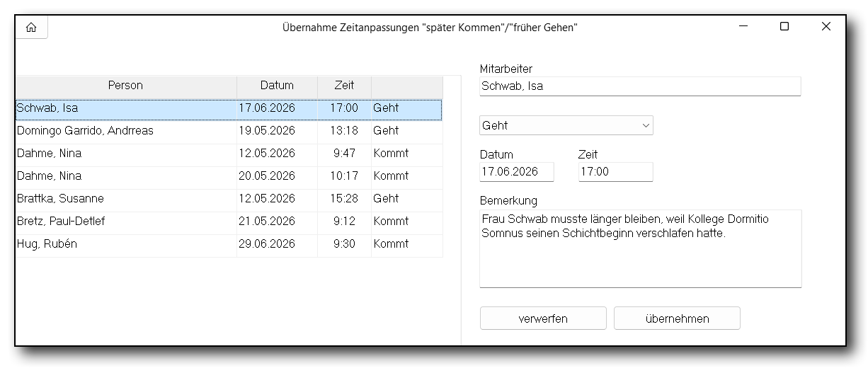Click time cell 13:18
The height and width of the screenshot is (368, 868).
click(x=344, y=131)
